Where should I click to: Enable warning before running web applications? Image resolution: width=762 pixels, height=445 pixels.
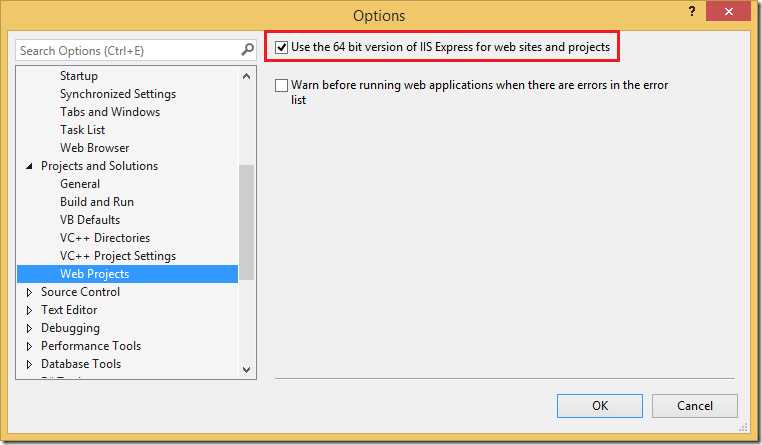pos(282,86)
